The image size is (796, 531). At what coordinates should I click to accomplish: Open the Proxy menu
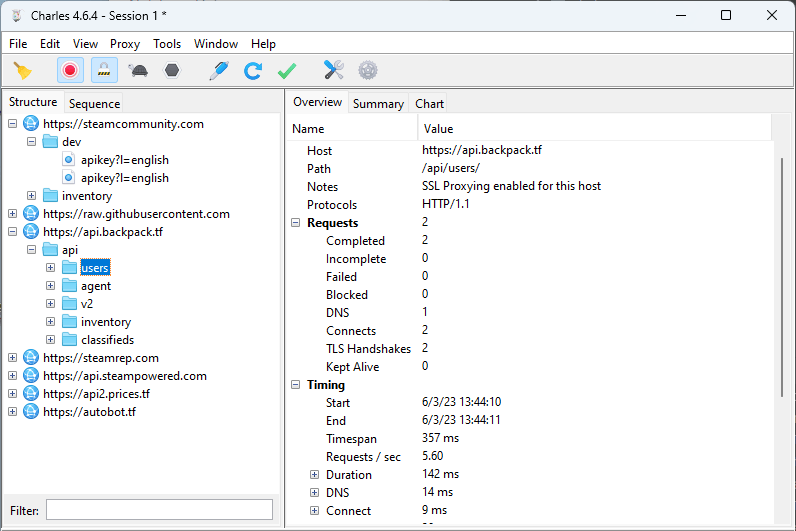coord(125,44)
